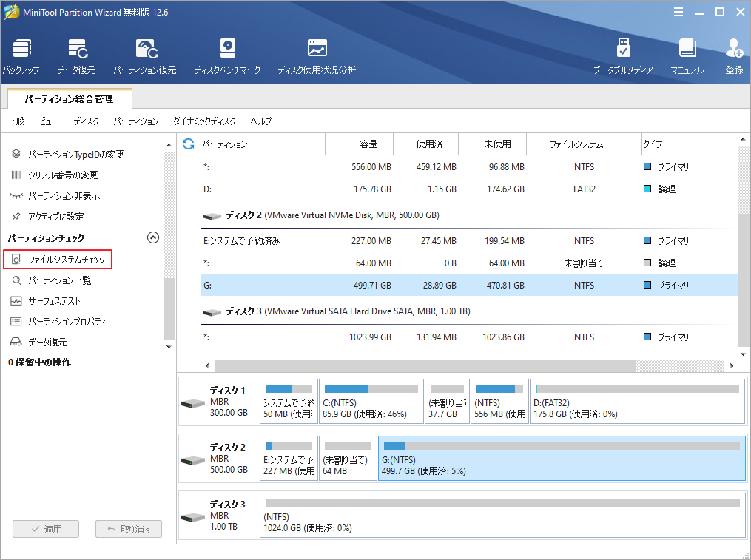Sort by 未使用 column header
Screen dimensions: 751x560
pyautogui.click(x=492, y=144)
